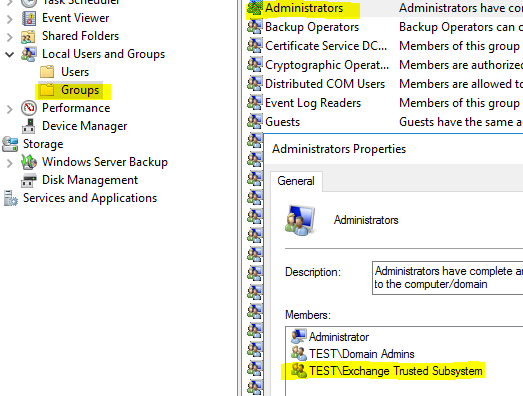This screenshot has height=396, width=523.
Task: Click the Guests group icon
Action: pos(255,122)
